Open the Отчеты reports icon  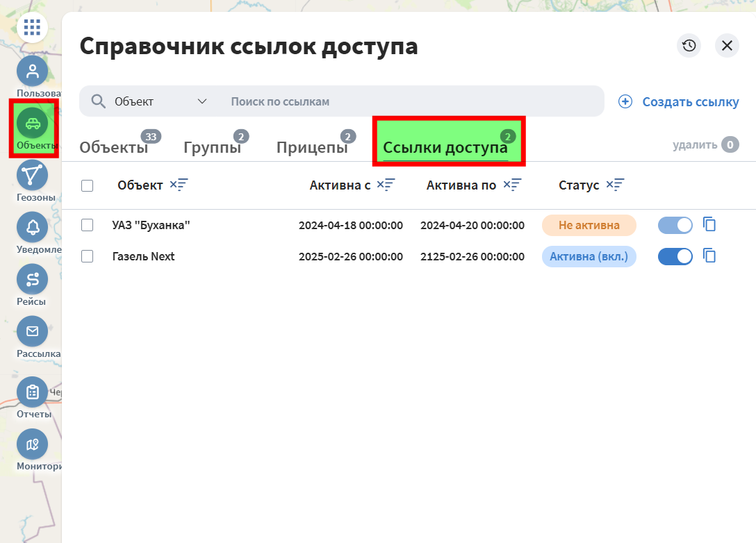pos(32,392)
